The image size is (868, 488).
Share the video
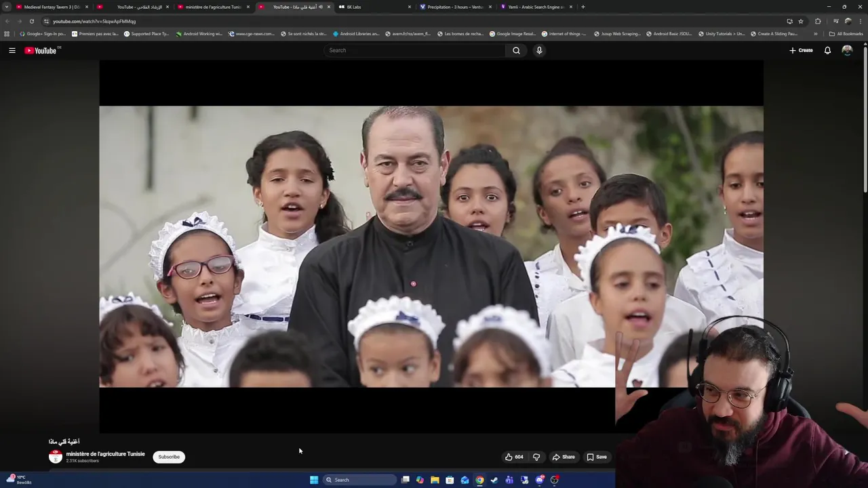click(563, 457)
